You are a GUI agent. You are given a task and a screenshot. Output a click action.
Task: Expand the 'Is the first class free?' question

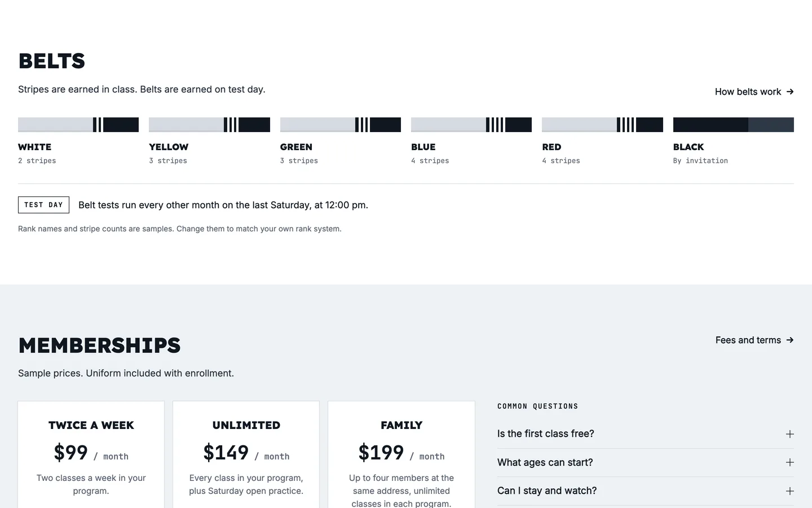646,434
